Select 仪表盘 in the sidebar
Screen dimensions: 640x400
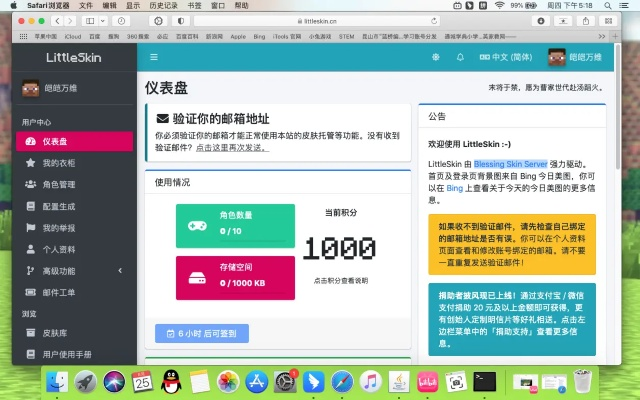74,141
